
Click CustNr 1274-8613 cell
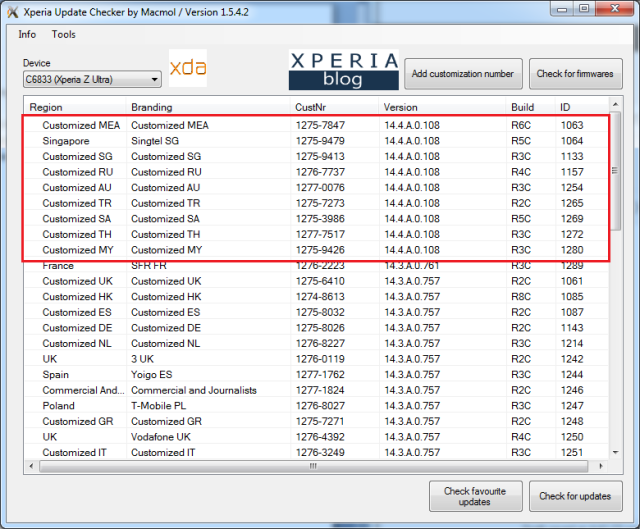coord(320,297)
